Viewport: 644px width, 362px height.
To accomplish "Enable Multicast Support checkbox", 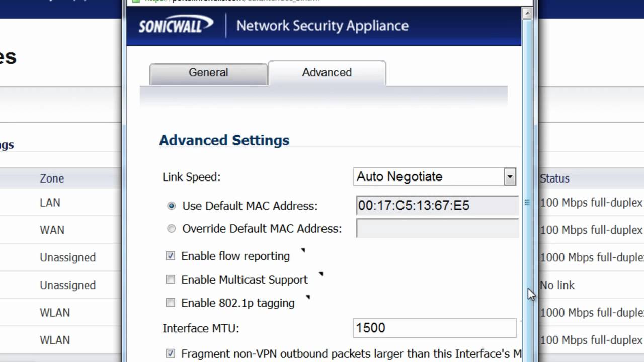I will click(171, 279).
